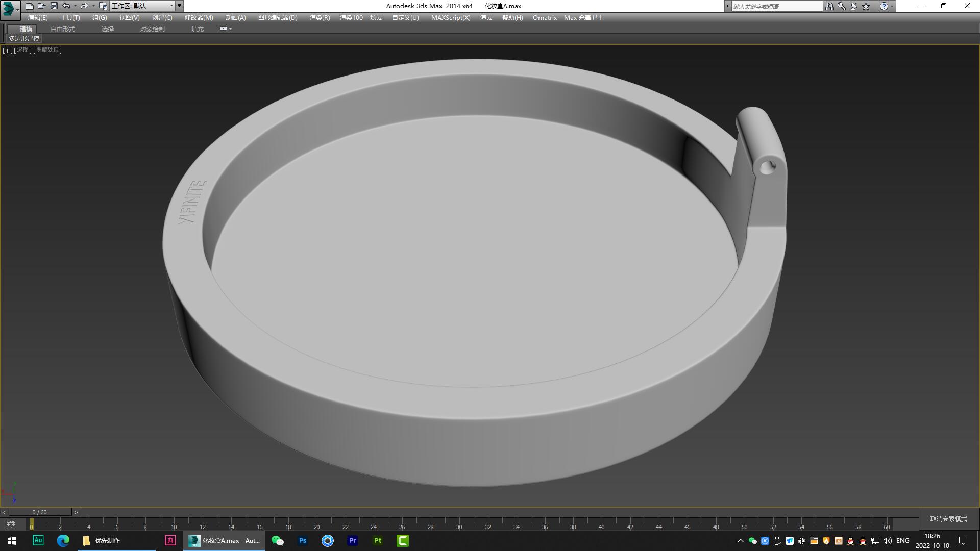Save the current scene

coord(53,6)
